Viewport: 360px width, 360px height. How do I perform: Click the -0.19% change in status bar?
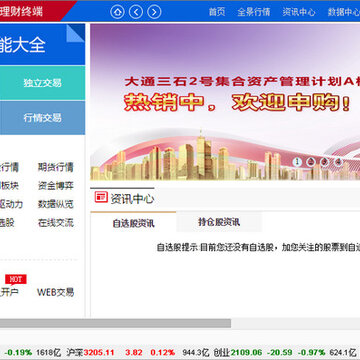pyautogui.click(x=19, y=352)
